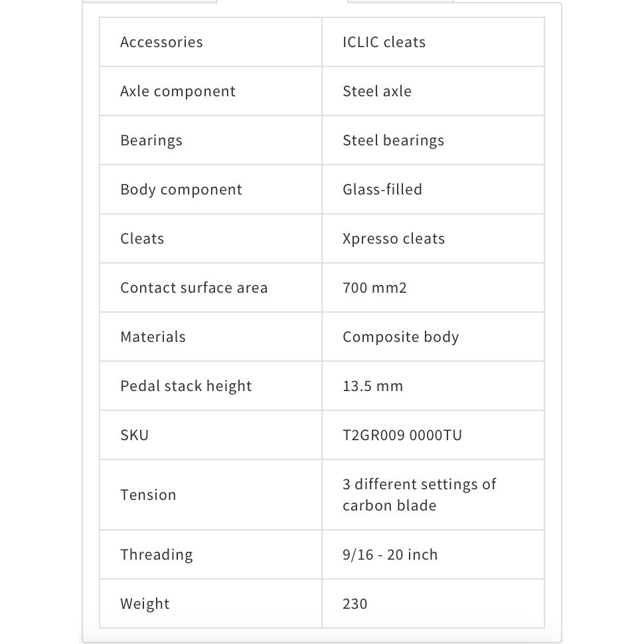Click the Pedal stack height label

(x=186, y=386)
